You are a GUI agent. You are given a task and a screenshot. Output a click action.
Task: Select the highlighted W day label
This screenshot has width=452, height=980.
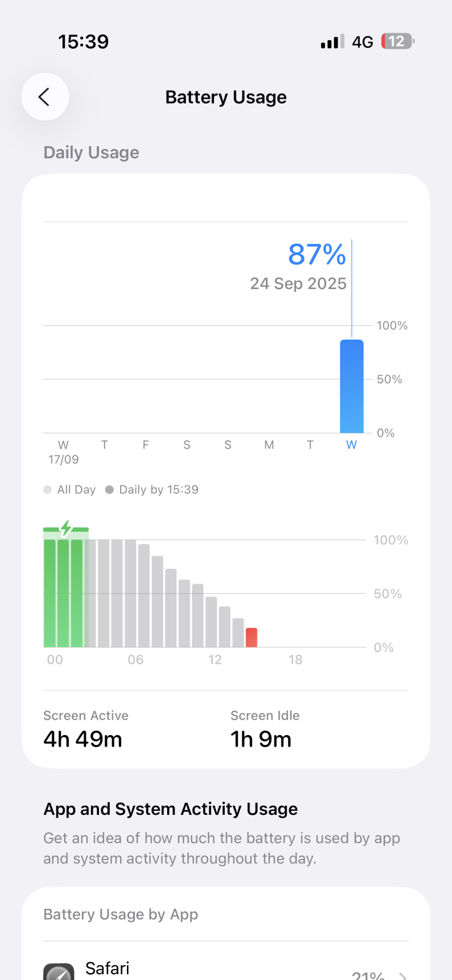pos(352,445)
